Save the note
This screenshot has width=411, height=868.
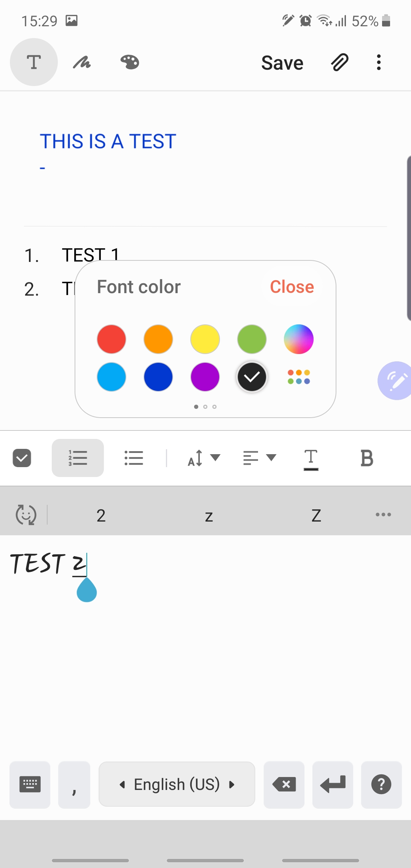pyautogui.click(x=282, y=63)
